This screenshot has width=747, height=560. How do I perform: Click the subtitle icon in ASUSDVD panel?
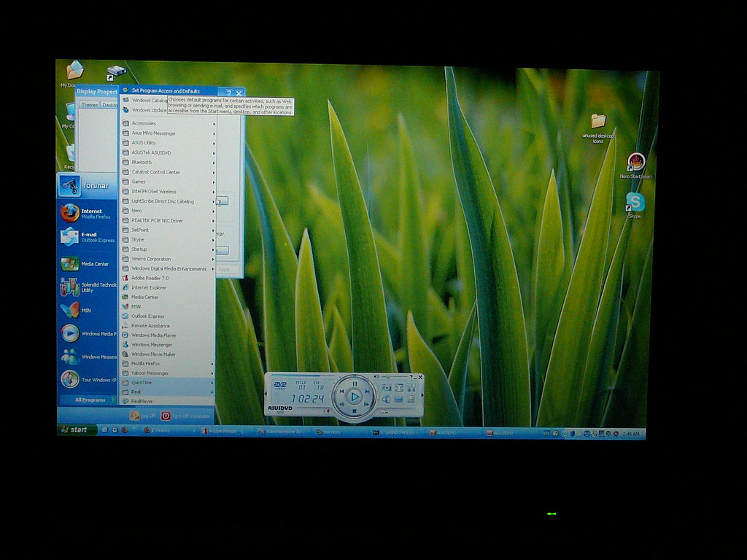point(398,400)
